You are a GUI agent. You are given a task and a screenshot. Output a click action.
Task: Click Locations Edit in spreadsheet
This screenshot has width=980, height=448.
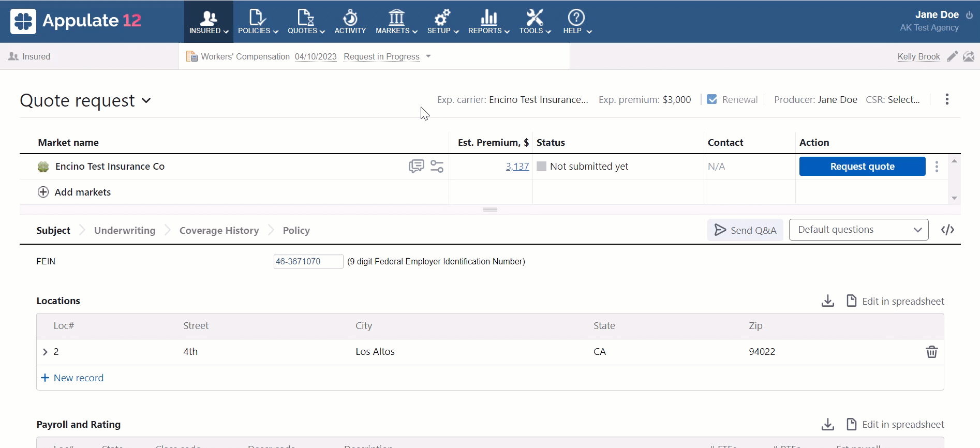pos(895,301)
